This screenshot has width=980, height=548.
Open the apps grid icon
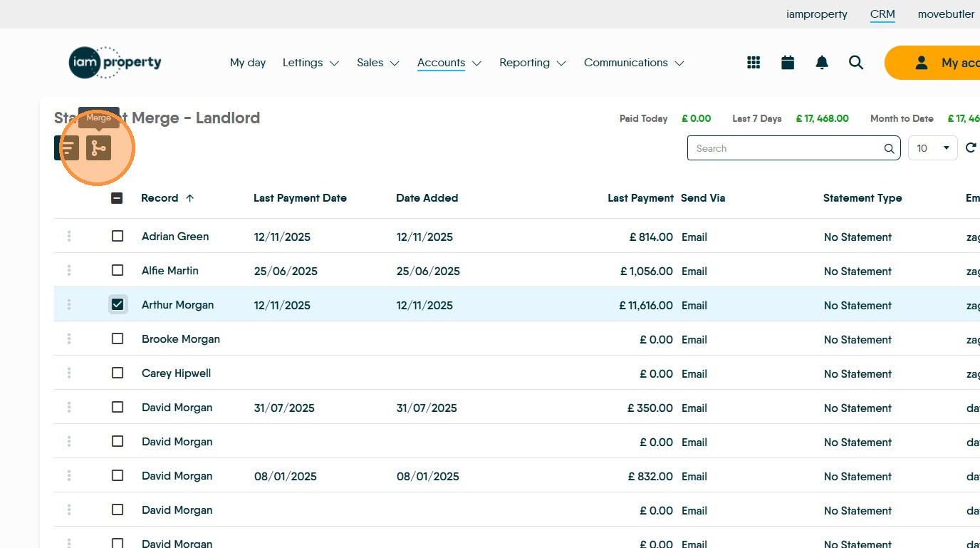[754, 63]
